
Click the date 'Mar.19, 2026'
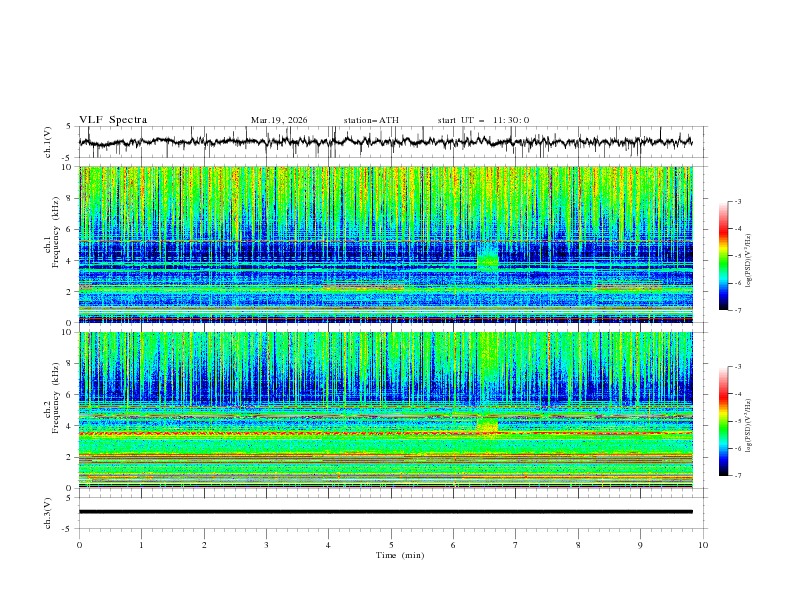[x=279, y=120]
